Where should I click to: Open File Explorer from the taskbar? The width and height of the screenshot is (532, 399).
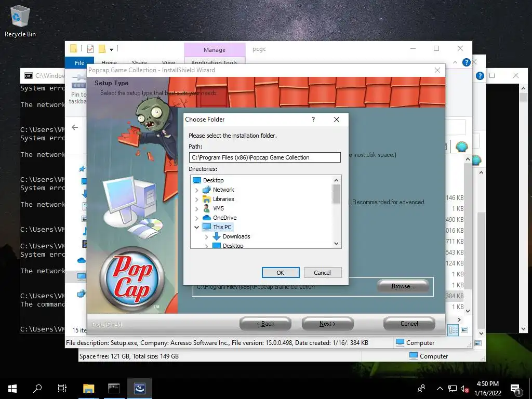pyautogui.click(x=88, y=388)
